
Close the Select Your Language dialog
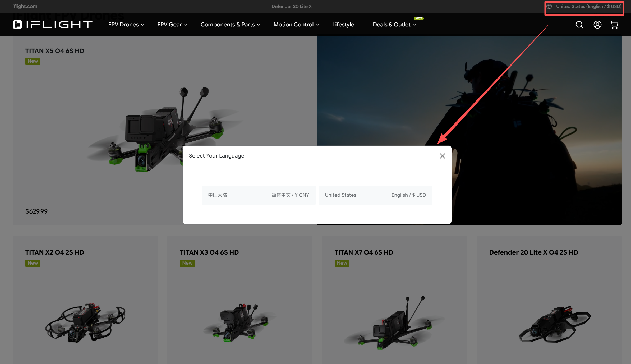click(x=442, y=156)
